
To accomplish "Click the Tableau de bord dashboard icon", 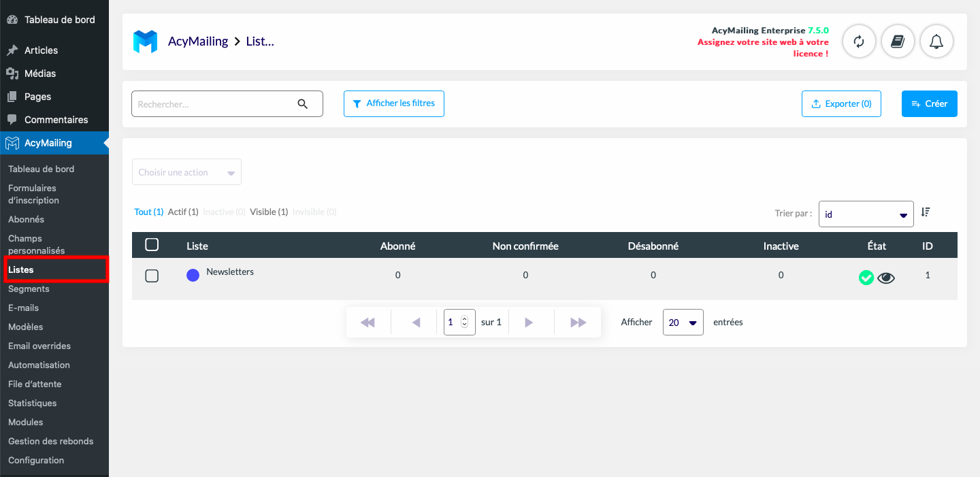I will [12, 20].
